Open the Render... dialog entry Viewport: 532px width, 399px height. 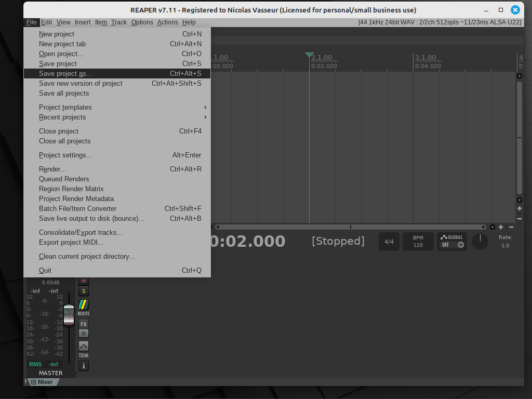coord(117,169)
